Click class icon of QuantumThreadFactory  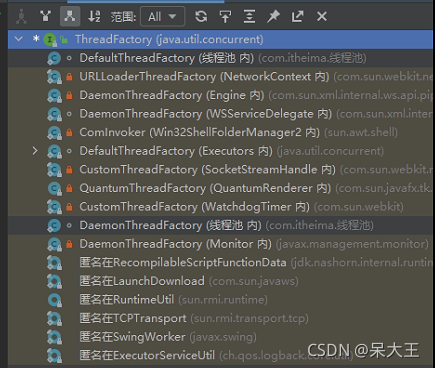tap(54, 189)
